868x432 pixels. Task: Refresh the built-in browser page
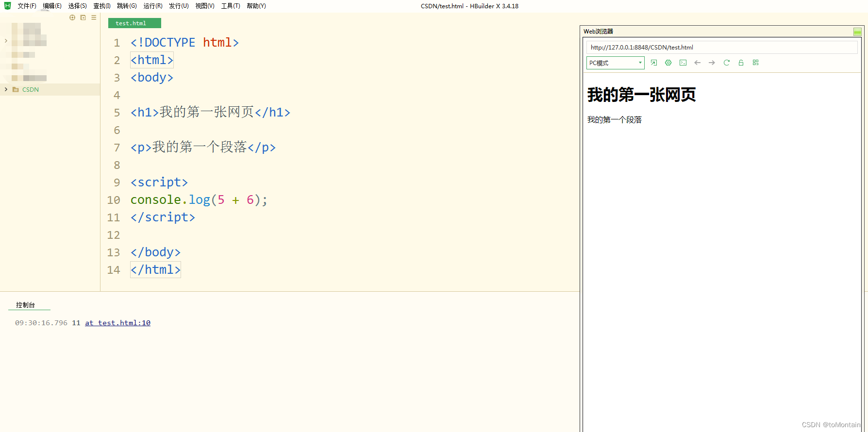click(727, 63)
